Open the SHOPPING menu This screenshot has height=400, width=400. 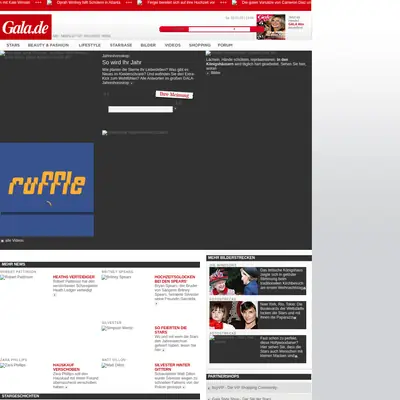(200, 45)
